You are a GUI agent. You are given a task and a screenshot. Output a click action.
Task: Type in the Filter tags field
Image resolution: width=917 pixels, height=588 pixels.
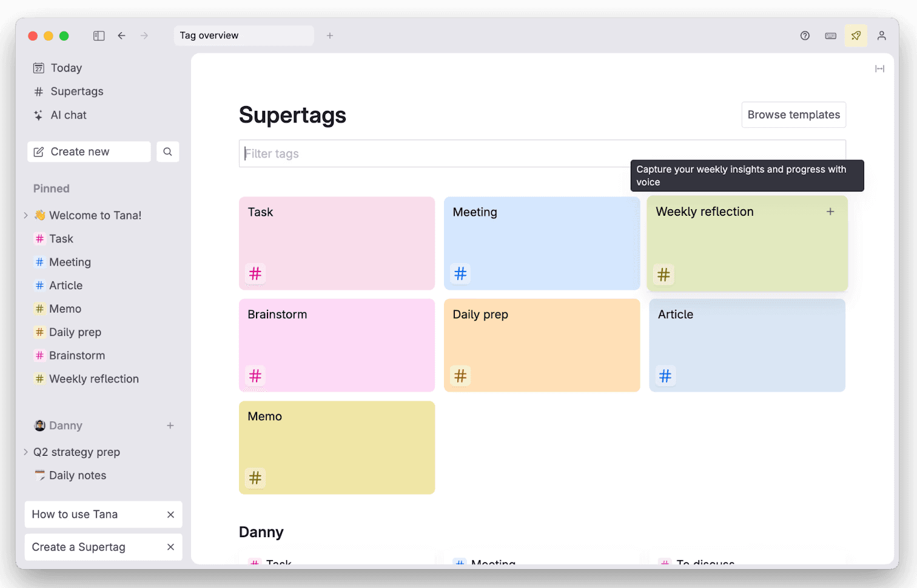tap(425, 153)
